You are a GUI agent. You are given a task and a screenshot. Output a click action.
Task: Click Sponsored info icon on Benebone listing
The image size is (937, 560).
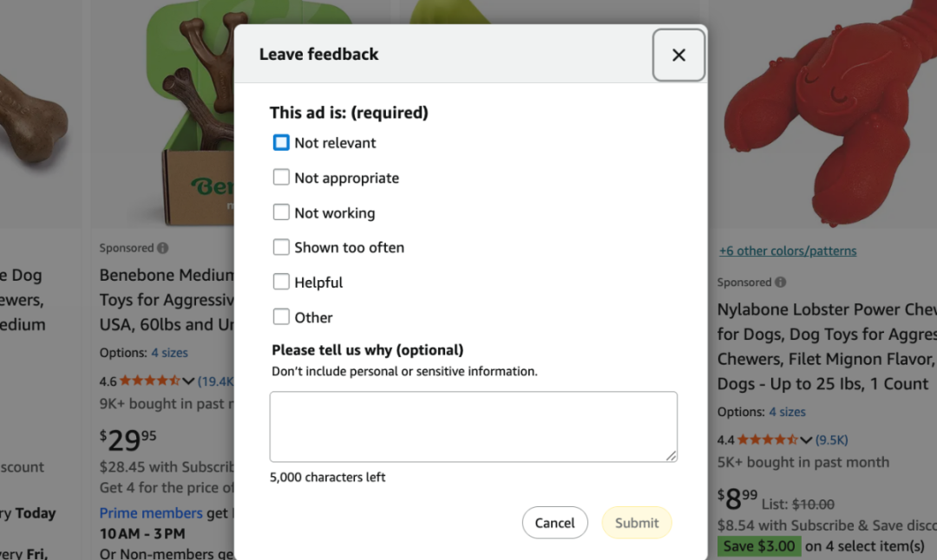[x=162, y=248]
